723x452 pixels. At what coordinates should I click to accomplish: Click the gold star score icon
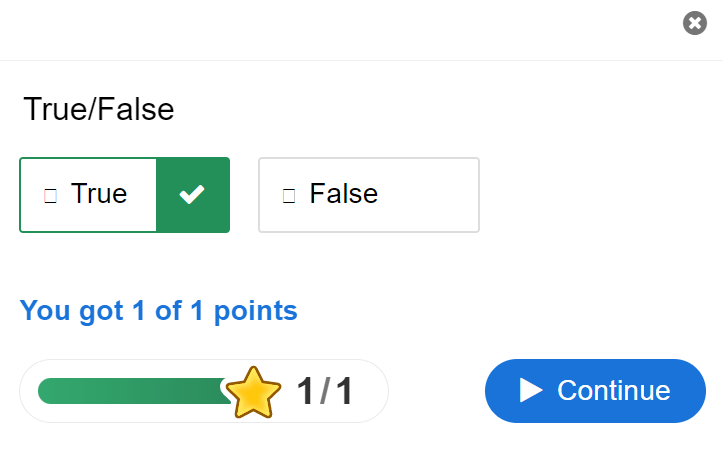pyautogui.click(x=254, y=392)
